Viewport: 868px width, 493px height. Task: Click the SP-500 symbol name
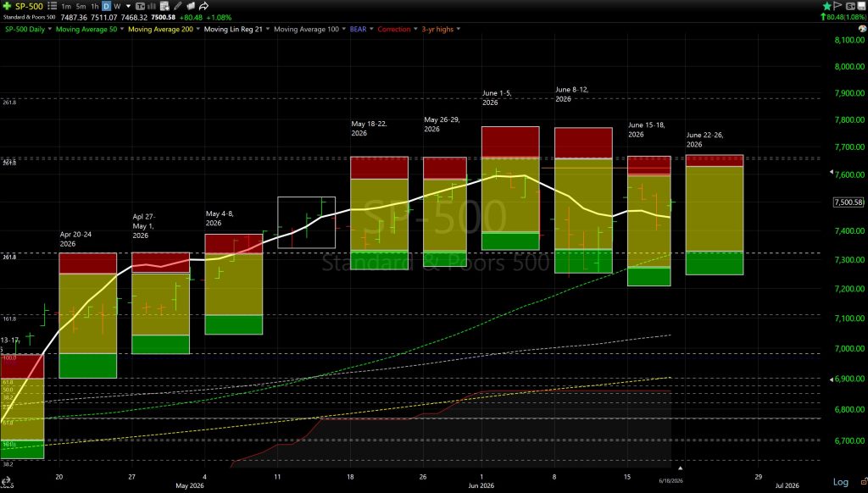(x=29, y=6)
